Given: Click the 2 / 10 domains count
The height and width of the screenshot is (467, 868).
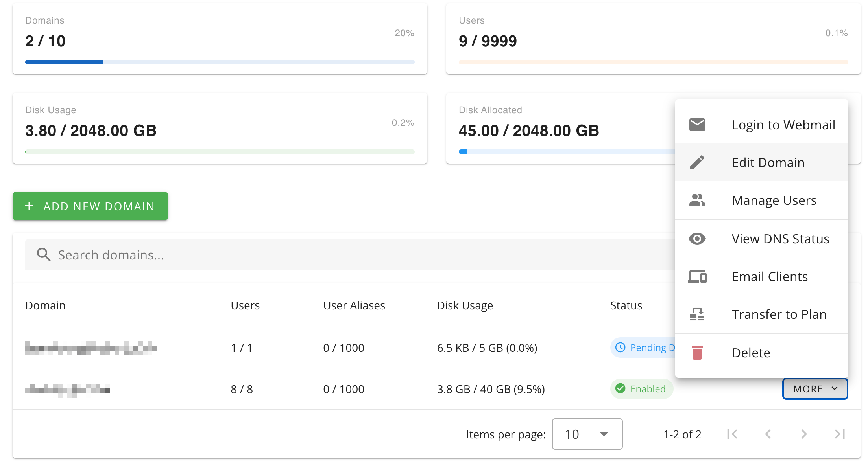Looking at the screenshot, I should click(45, 41).
